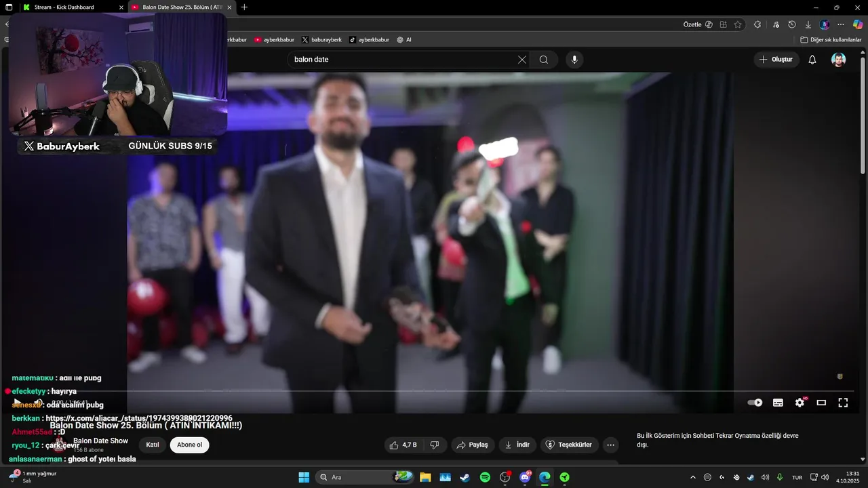Open Steam from the taskbar

click(x=465, y=477)
